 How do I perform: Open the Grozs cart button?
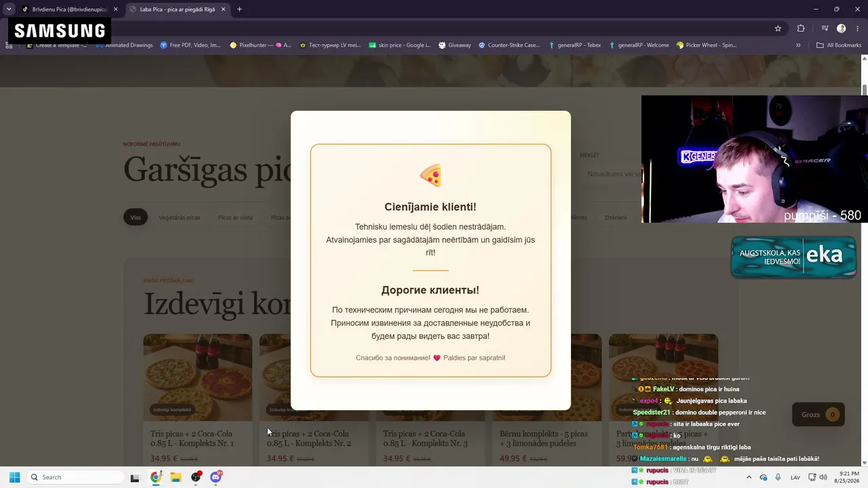818,415
